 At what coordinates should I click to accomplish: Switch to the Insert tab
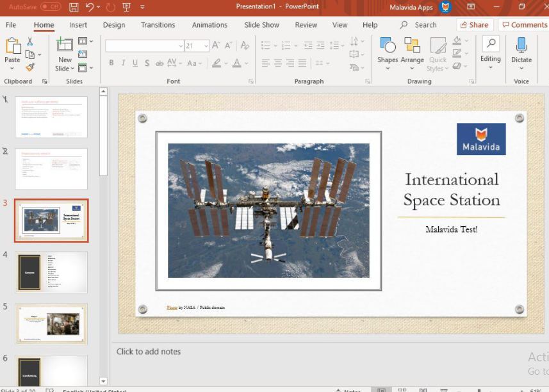[x=78, y=25]
